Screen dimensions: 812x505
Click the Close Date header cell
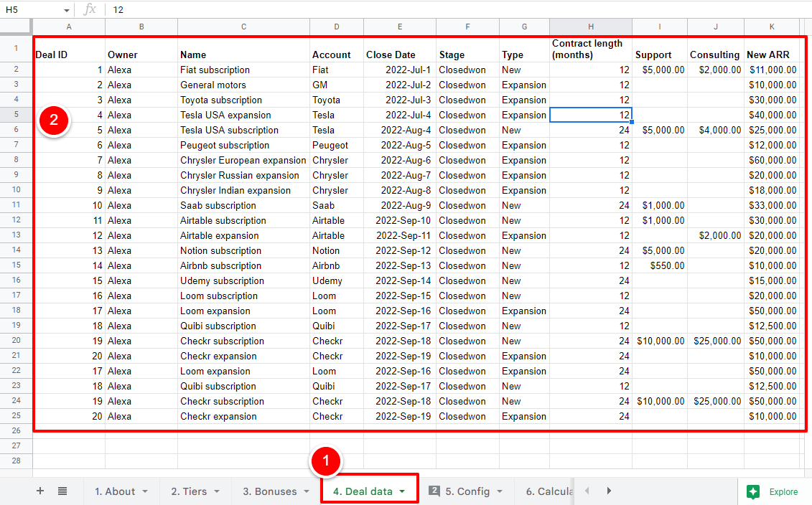tap(400, 49)
